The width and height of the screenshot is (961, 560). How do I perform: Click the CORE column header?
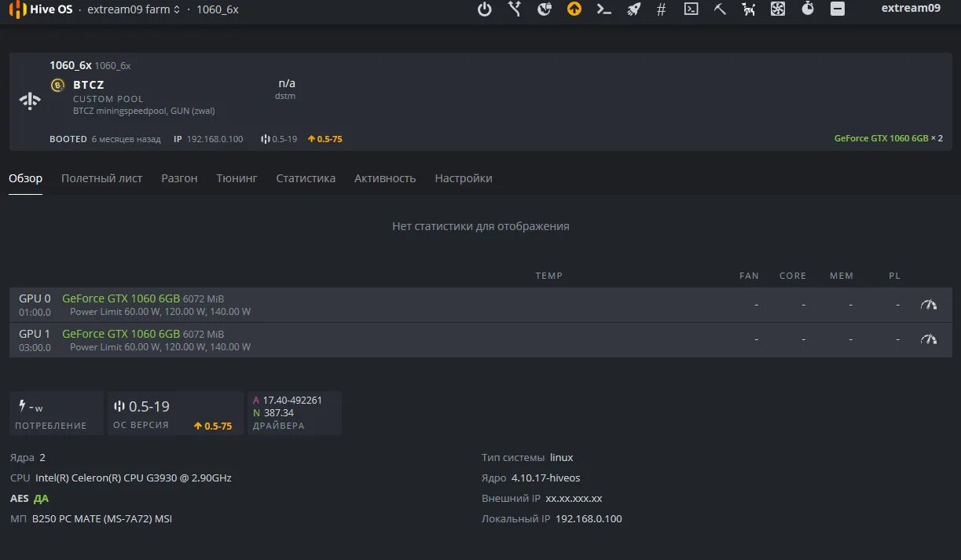coord(793,276)
